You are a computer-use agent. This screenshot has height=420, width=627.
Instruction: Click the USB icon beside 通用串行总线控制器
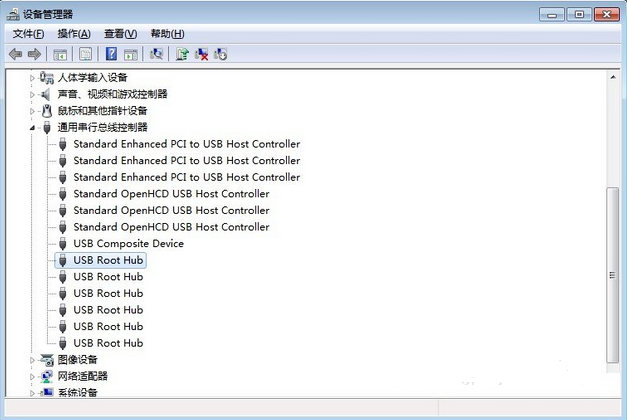[x=47, y=128]
